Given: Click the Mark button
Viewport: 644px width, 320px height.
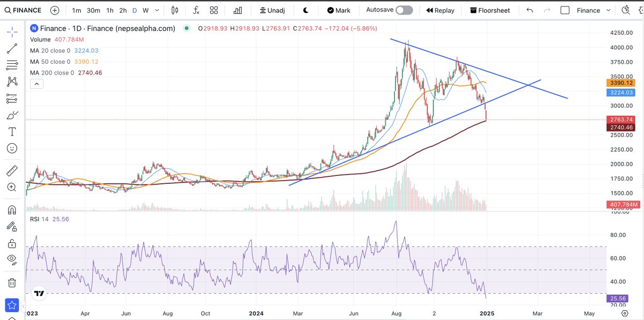Looking at the screenshot, I should pos(339,10).
